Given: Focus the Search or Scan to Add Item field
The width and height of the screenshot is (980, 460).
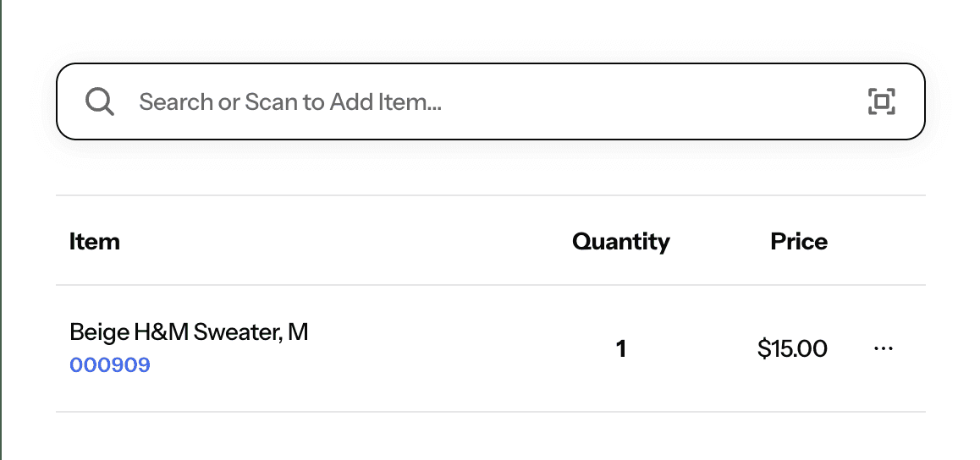Looking at the screenshot, I should point(490,101).
